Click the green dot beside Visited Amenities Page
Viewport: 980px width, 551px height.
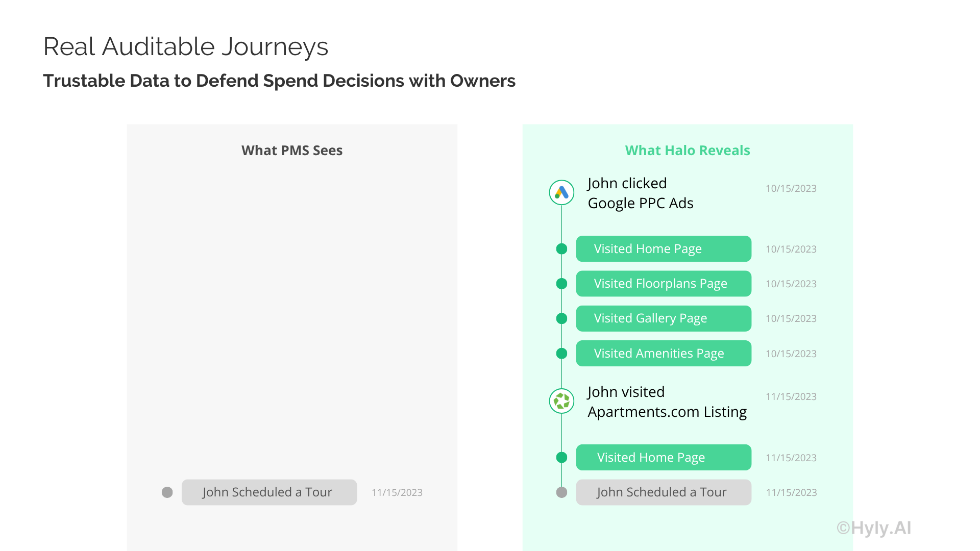pyautogui.click(x=561, y=353)
